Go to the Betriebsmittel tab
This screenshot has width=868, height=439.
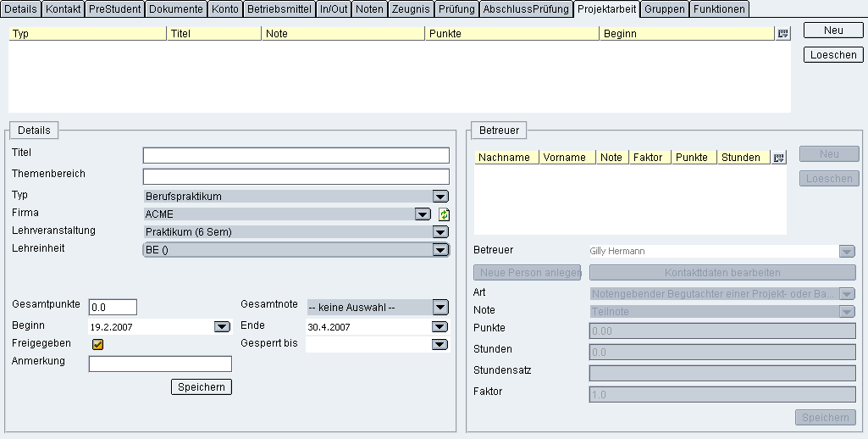(x=279, y=9)
